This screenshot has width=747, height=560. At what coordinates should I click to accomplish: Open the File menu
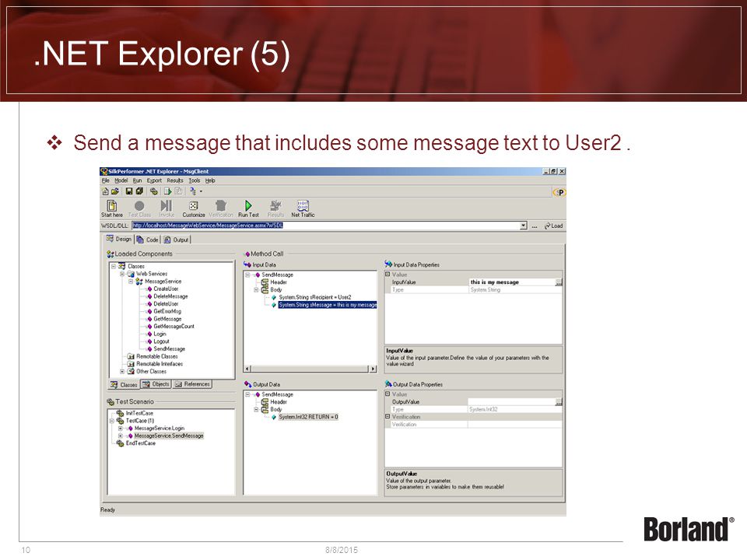click(105, 180)
